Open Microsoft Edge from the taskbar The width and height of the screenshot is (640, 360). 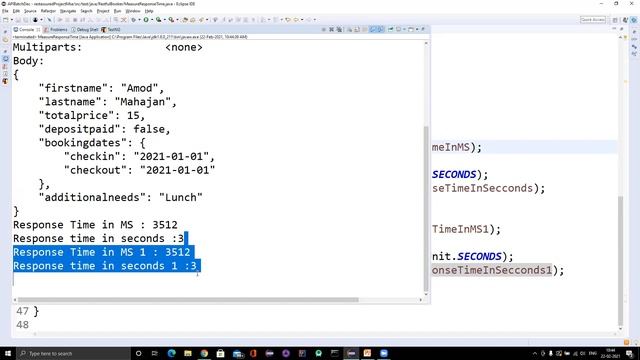171,353
